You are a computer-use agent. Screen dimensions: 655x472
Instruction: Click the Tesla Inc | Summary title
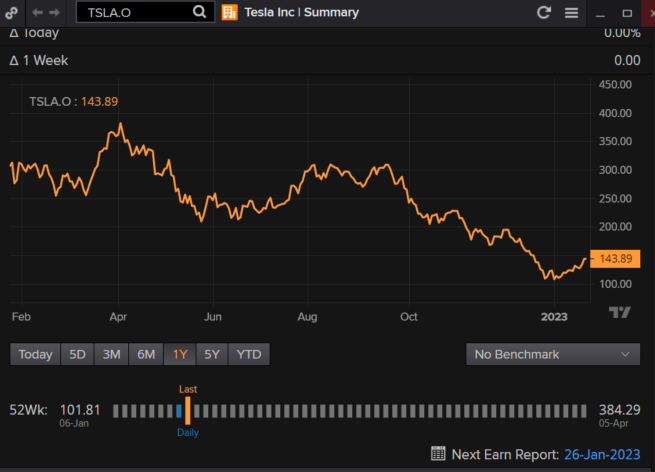pyautogui.click(x=302, y=13)
